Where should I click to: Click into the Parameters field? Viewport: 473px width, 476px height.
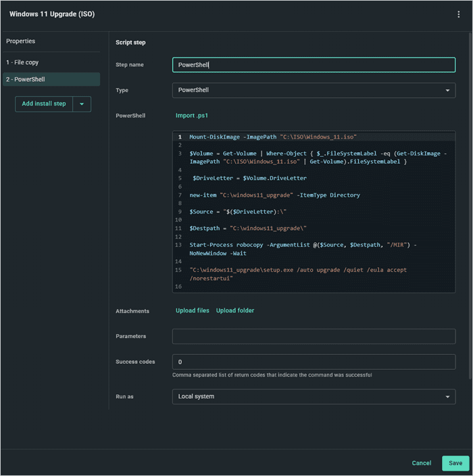pyautogui.click(x=314, y=336)
